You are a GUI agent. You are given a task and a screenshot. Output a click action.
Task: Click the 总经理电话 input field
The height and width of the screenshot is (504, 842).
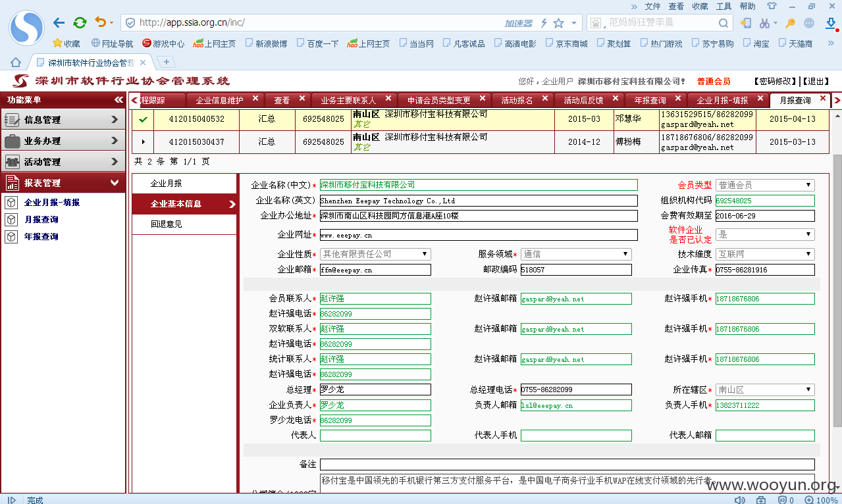tap(576, 390)
